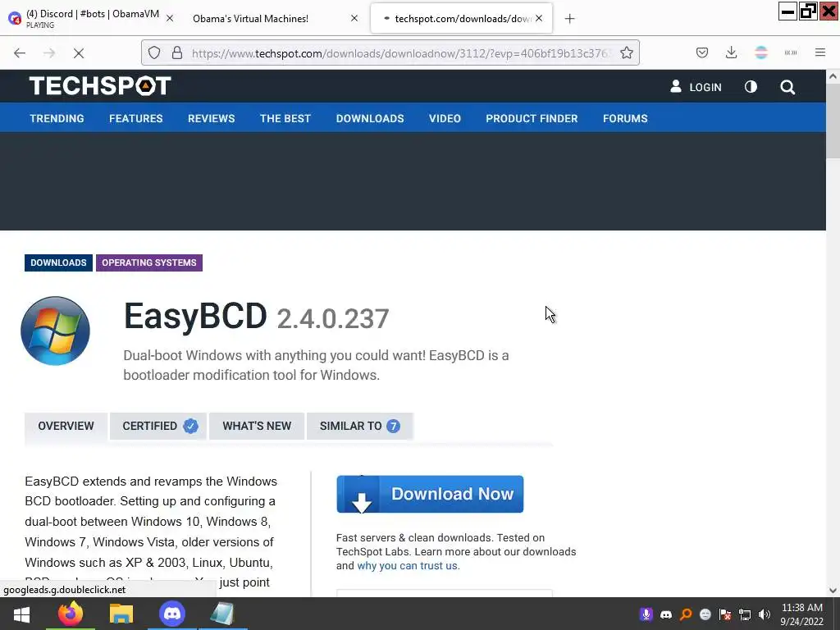Open the tray volume speaker icon
Screen dimensions: 840x630
(765, 614)
